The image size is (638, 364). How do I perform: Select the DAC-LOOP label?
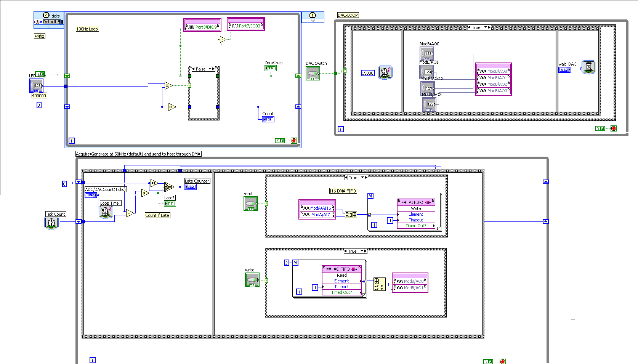coord(348,15)
